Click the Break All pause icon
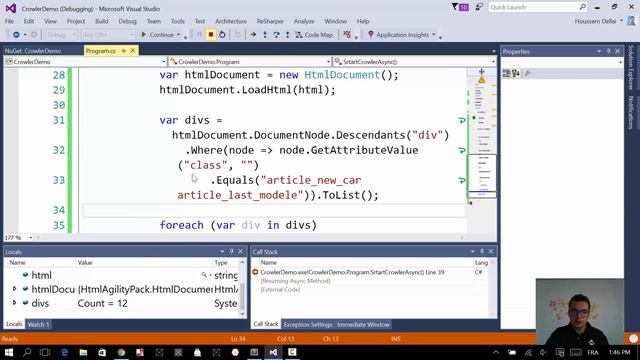The height and width of the screenshot is (360, 640). [x=200, y=35]
